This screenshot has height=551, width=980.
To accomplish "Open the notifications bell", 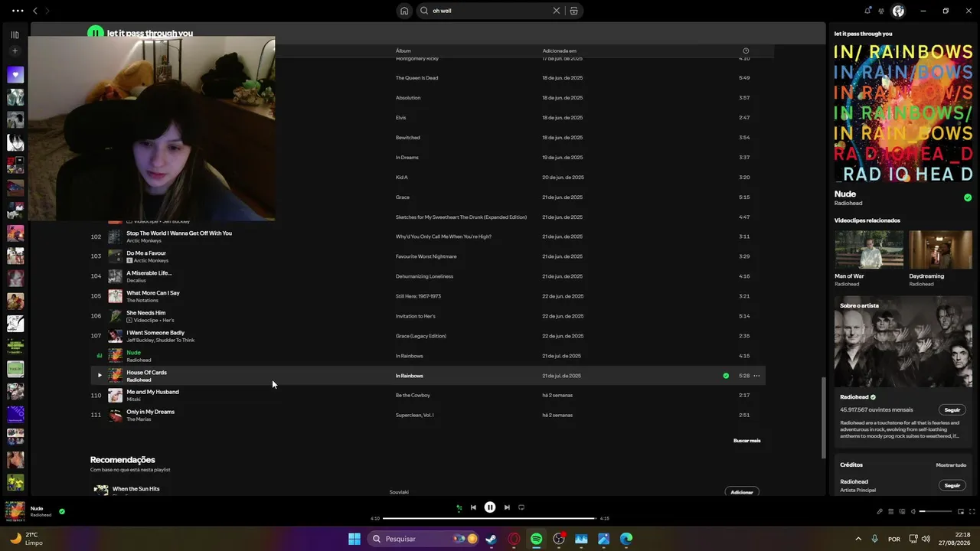I will 867,11.
